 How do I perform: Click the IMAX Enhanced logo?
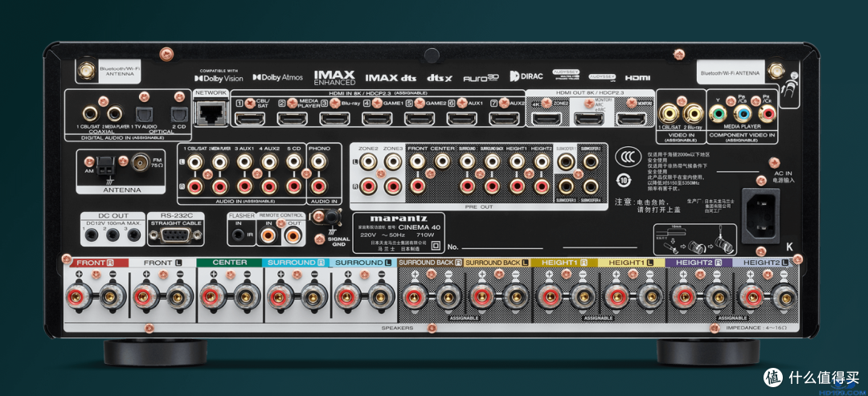[334, 77]
